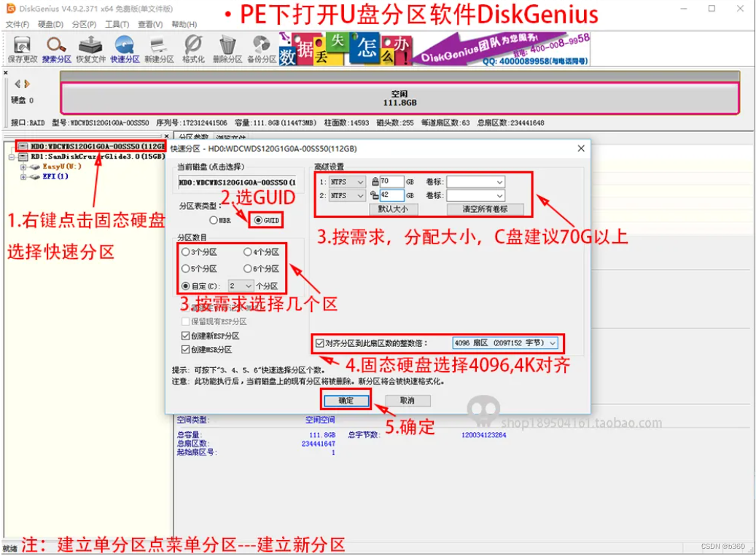Open the 分区(P) menu
The width and height of the screenshot is (756, 556).
click(83, 24)
